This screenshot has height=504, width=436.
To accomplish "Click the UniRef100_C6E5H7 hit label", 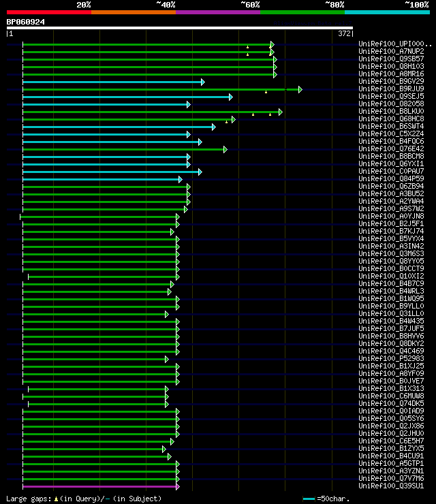I will [391, 441].
